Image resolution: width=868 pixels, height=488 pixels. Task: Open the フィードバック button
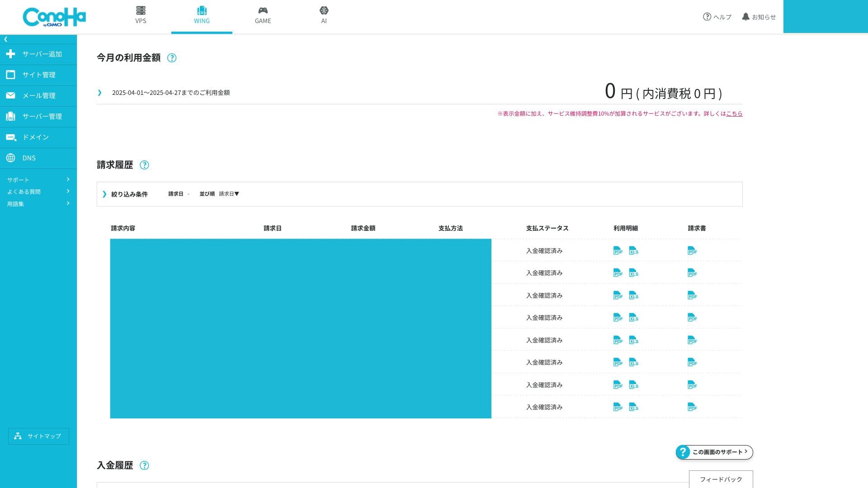pos(721,479)
